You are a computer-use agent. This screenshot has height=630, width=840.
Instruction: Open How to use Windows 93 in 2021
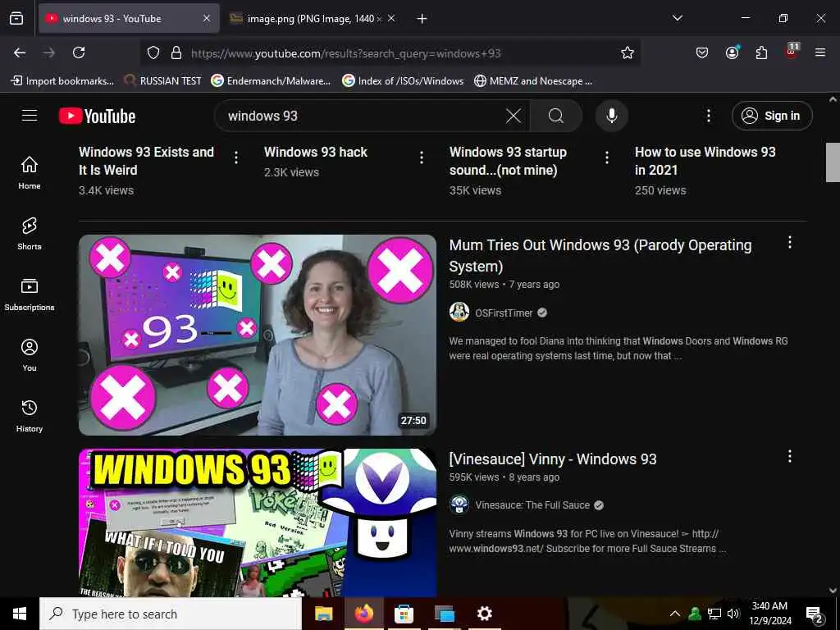(x=705, y=161)
